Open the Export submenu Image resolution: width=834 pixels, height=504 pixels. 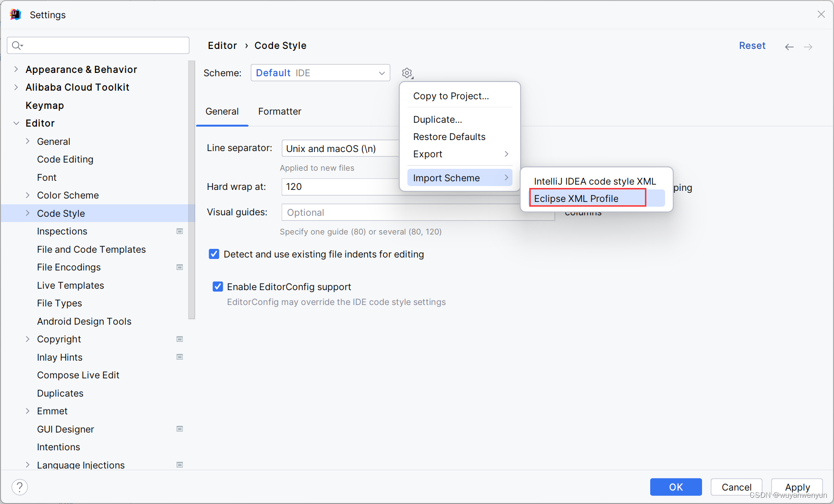pos(460,154)
